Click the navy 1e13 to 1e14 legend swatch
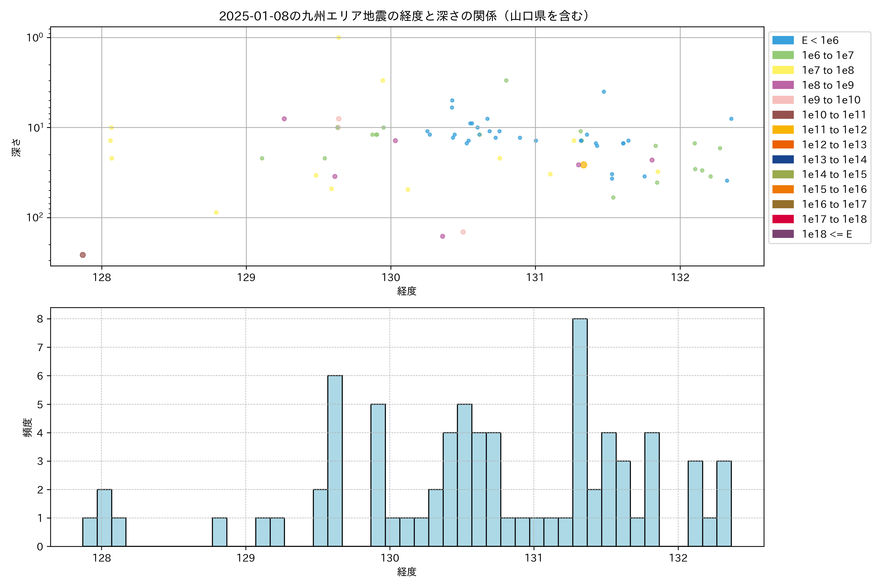Image resolution: width=882 pixels, height=588 pixels. [783, 159]
